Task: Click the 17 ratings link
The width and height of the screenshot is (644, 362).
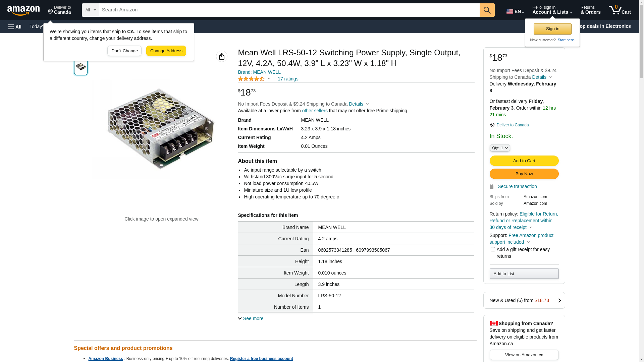Action: [x=288, y=79]
